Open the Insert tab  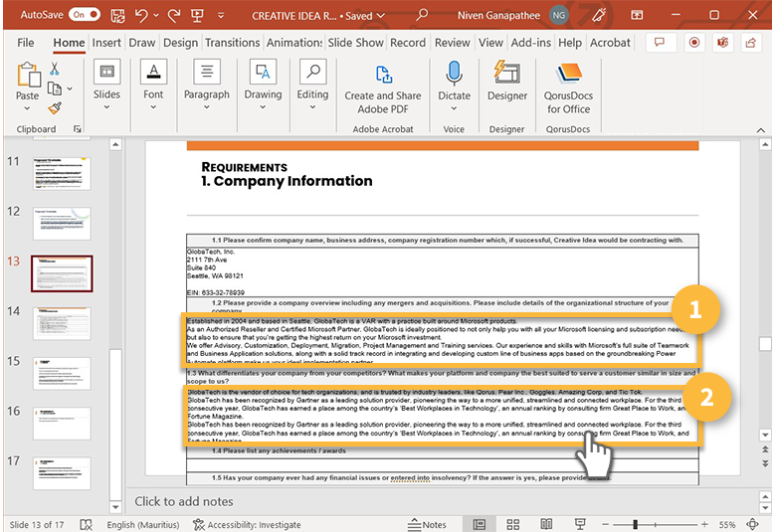tap(106, 43)
